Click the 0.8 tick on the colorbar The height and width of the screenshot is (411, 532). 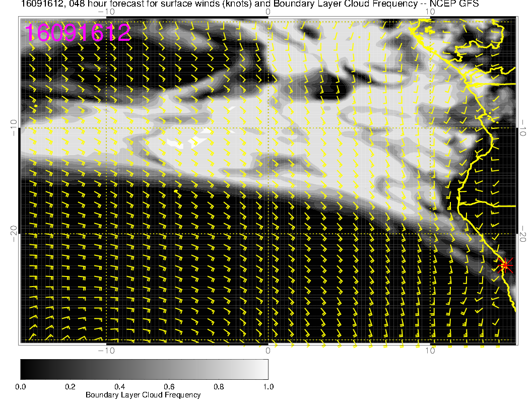coord(218,386)
